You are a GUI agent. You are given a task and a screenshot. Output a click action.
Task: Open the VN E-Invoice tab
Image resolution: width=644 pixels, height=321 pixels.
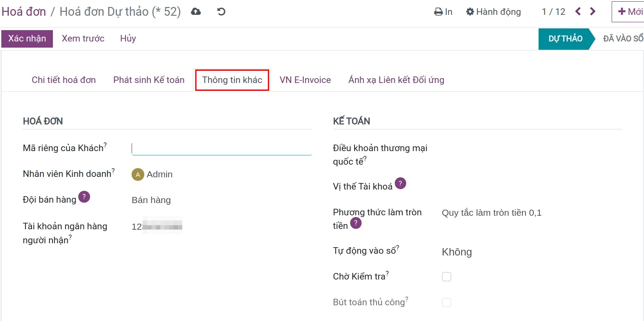pos(305,79)
